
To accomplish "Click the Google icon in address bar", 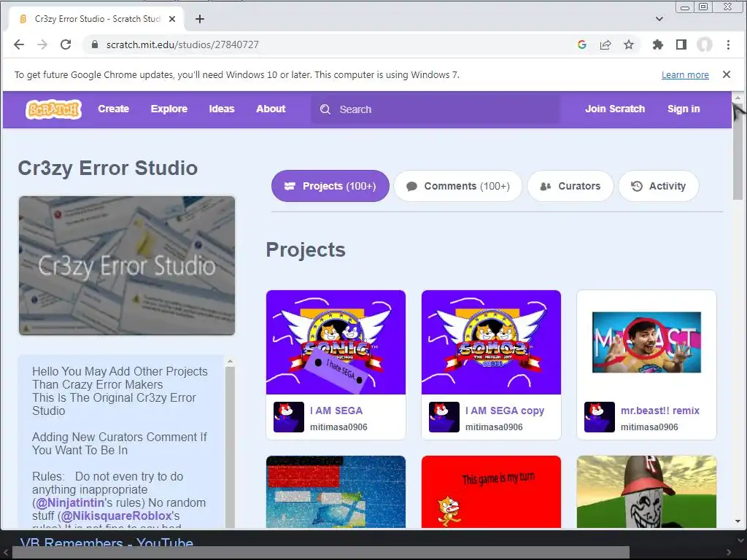I will [x=581, y=44].
